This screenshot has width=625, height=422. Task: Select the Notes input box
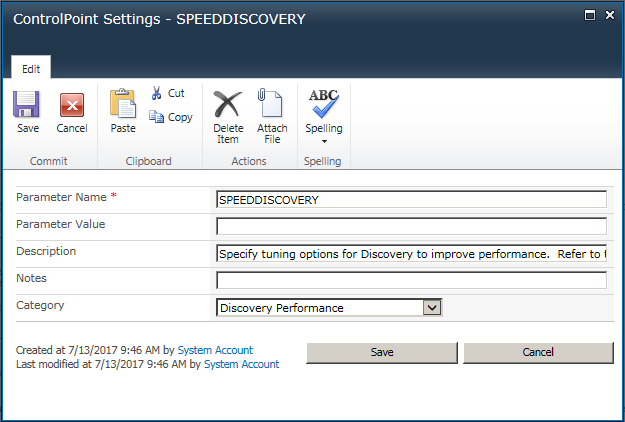click(x=411, y=280)
